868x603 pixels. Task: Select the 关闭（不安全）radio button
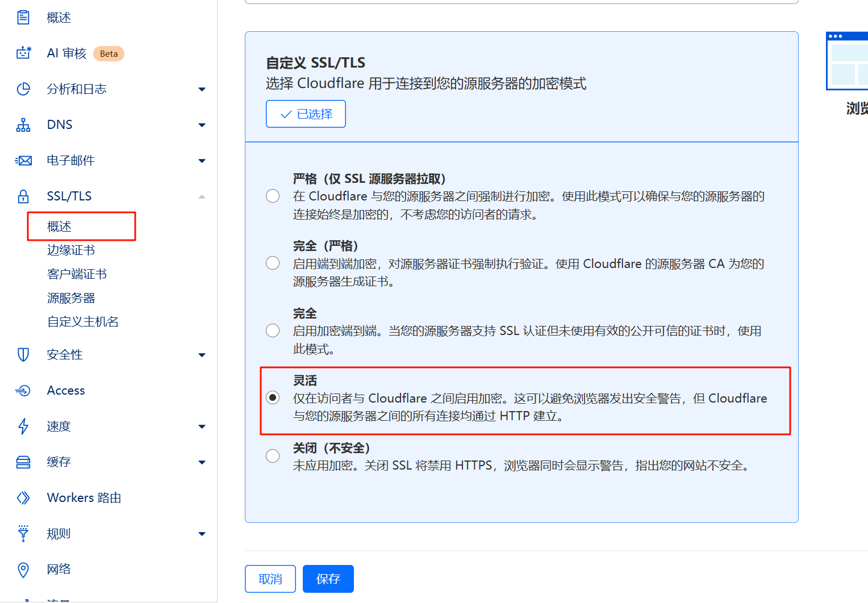coord(273,456)
